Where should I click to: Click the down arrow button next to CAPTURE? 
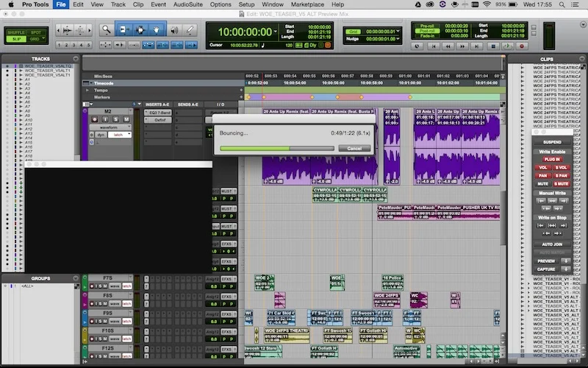[565, 269]
